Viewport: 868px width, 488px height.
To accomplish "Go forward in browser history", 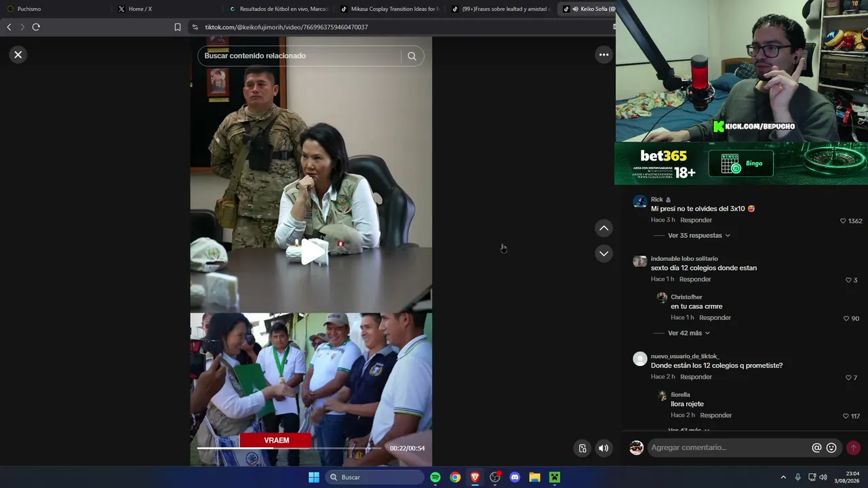I will tap(22, 27).
